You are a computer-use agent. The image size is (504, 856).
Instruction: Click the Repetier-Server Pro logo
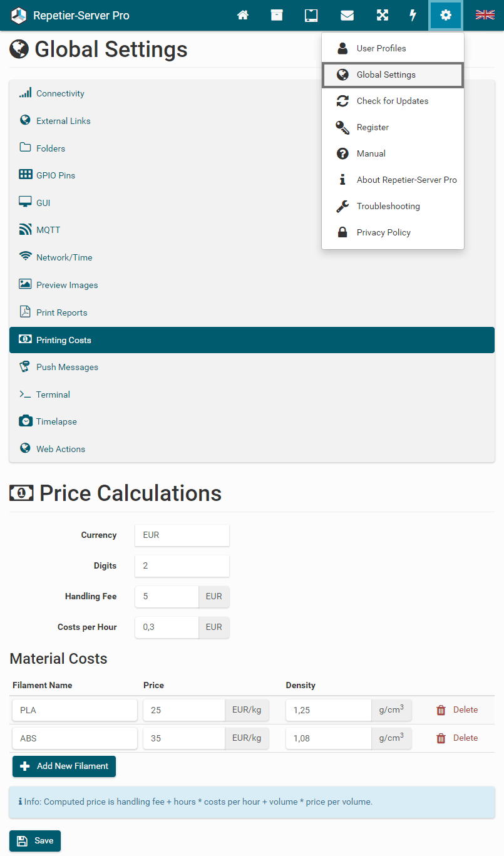70,15
